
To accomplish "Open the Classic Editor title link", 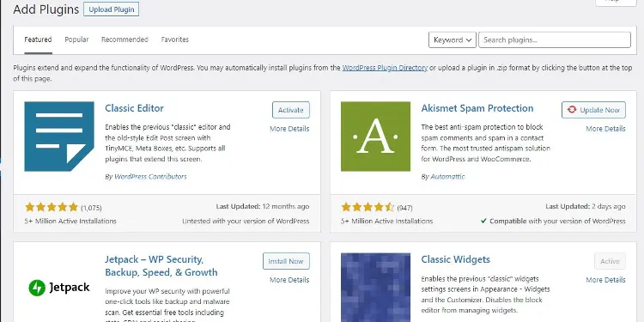I will [134, 108].
